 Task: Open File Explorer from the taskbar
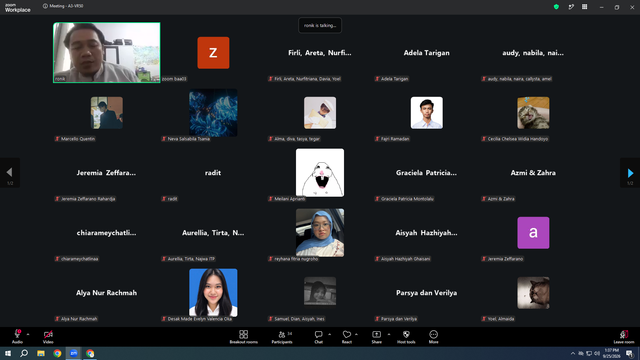point(41,353)
